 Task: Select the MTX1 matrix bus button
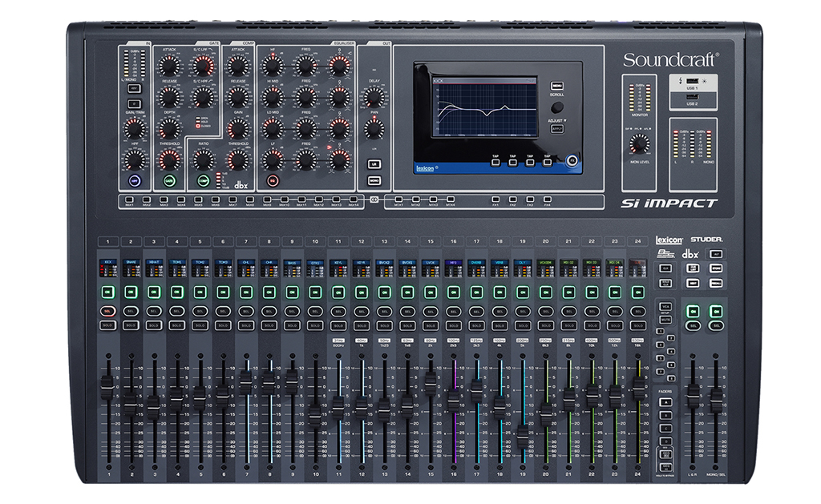[x=398, y=198]
